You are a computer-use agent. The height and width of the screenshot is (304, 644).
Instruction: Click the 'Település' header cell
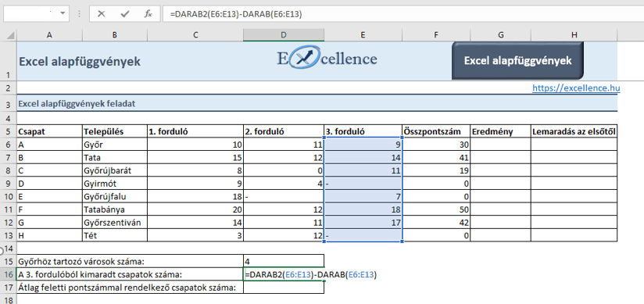[115, 132]
